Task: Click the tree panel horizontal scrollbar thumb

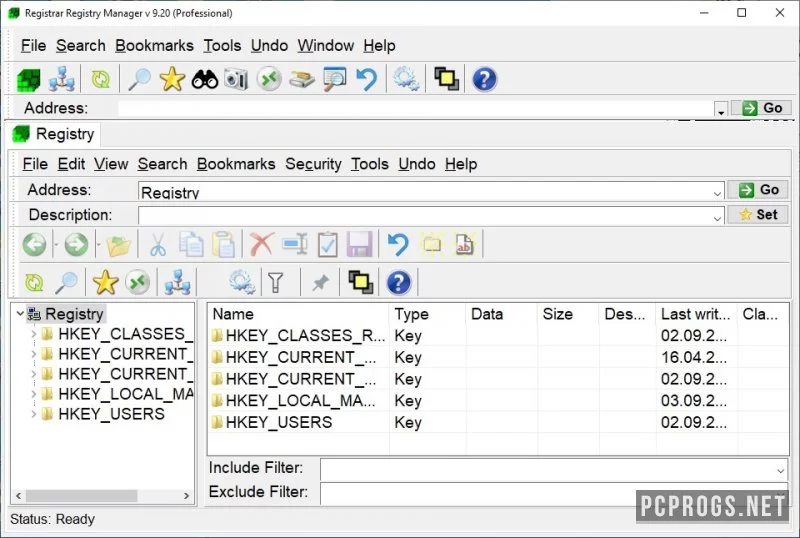Action: pyautogui.click(x=81, y=496)
